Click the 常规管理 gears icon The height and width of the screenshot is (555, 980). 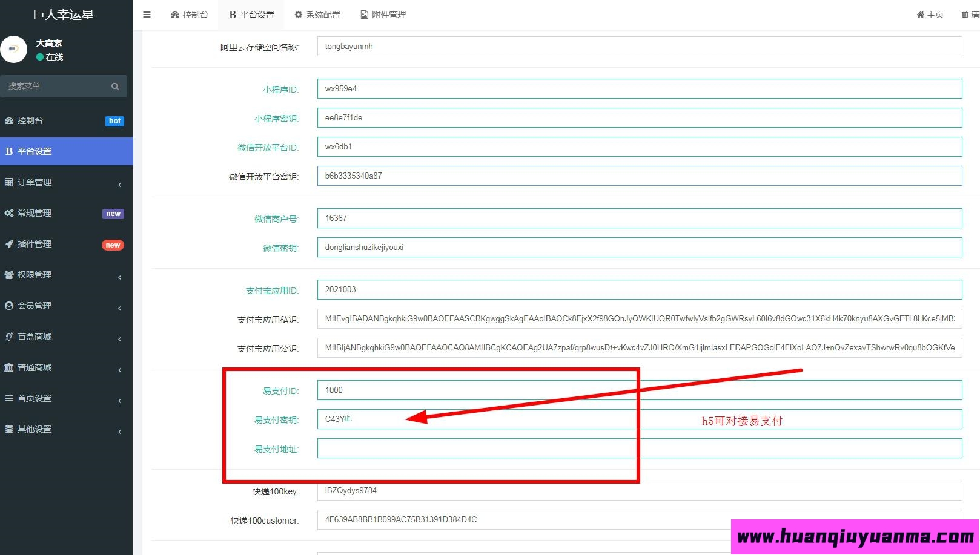(x=9, y=213)
